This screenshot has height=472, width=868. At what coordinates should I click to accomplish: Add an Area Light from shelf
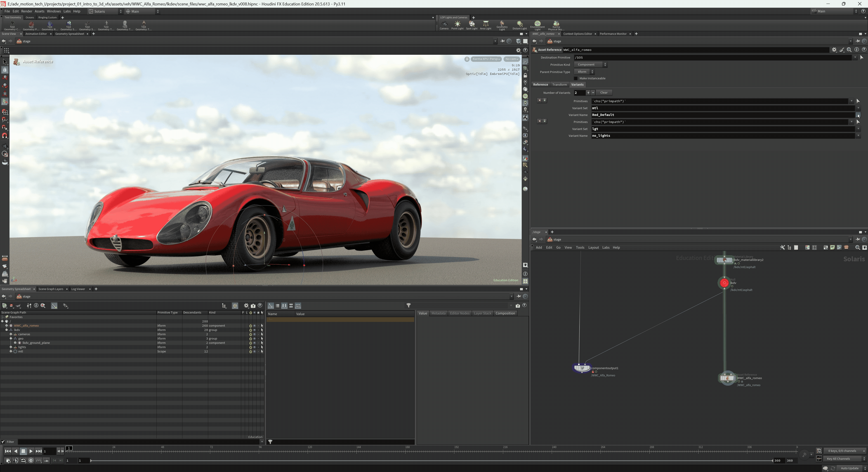(x=486, y=25)
